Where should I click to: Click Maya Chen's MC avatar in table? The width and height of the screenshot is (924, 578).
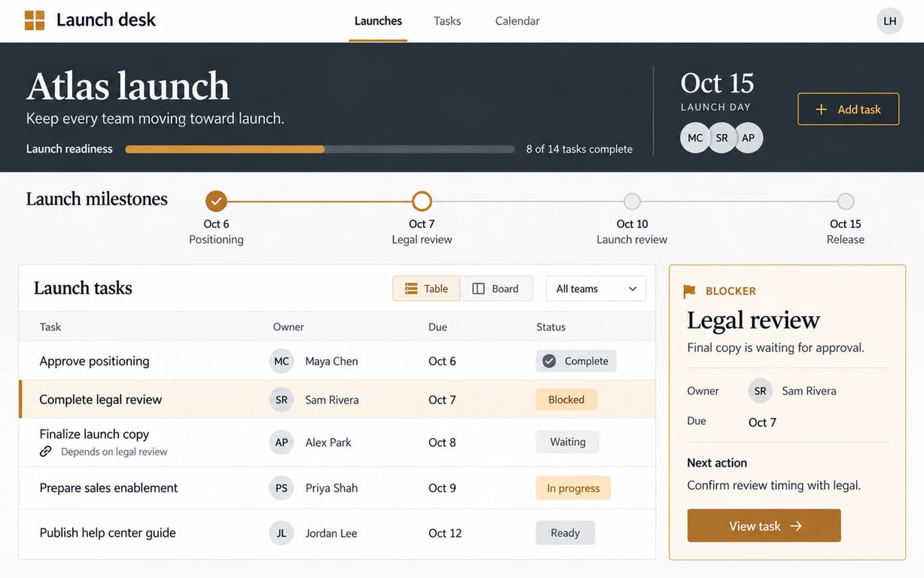pos(282,361)
